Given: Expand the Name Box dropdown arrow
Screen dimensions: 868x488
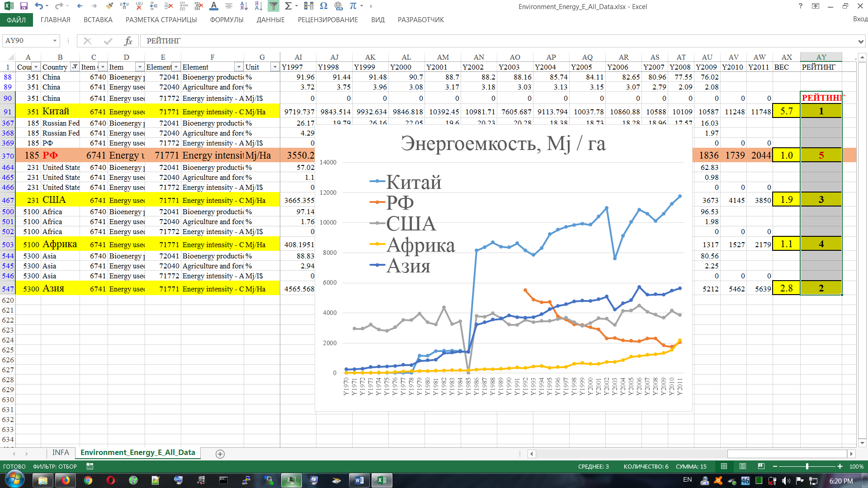Looking at the screenshot, I should 55,41.
